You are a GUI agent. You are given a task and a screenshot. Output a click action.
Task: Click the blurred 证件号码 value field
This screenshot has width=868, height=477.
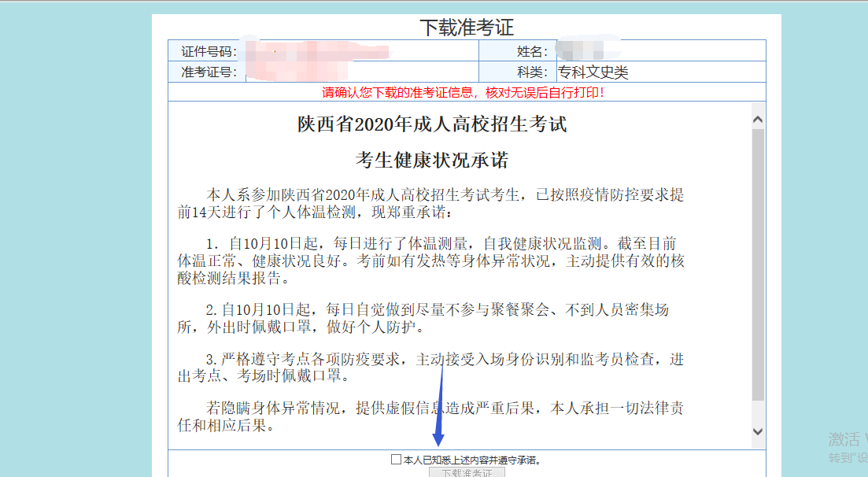pos(315,52)
